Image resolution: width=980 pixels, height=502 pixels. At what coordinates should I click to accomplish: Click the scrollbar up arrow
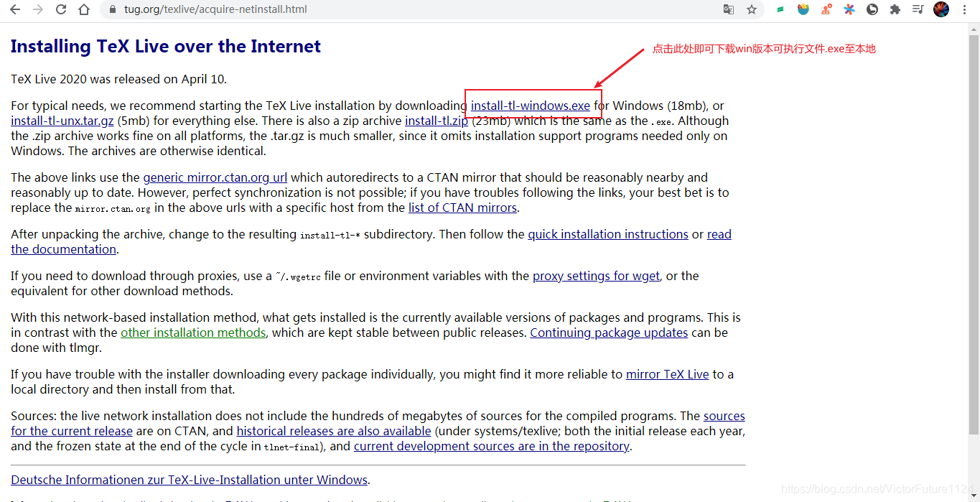point(974,28)
